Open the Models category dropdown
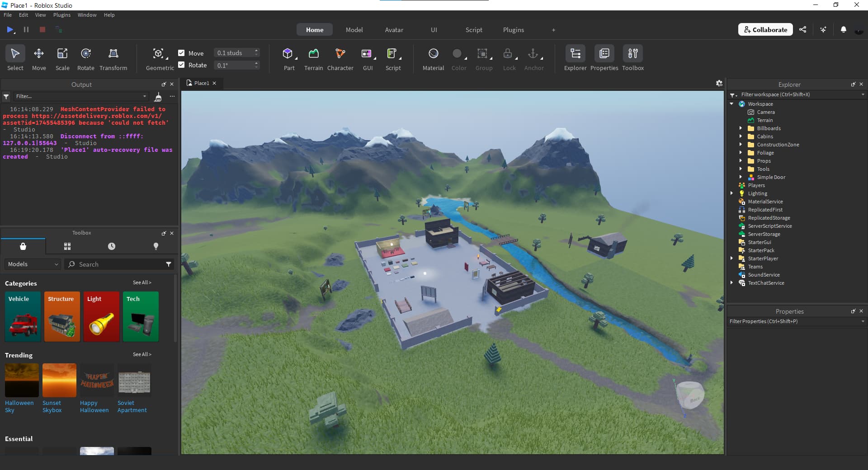 coord(33,264)
